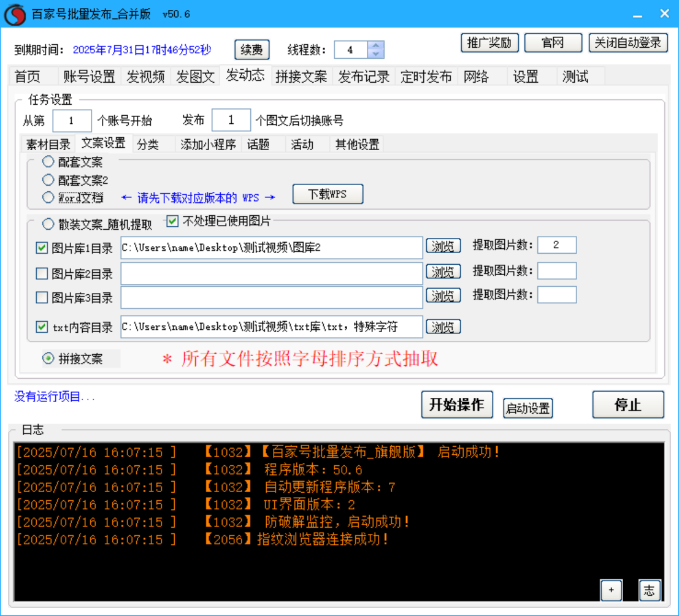Browse for the 图片库2目录 folder
This screenshot has width=679, height=616.
[443, 272]
